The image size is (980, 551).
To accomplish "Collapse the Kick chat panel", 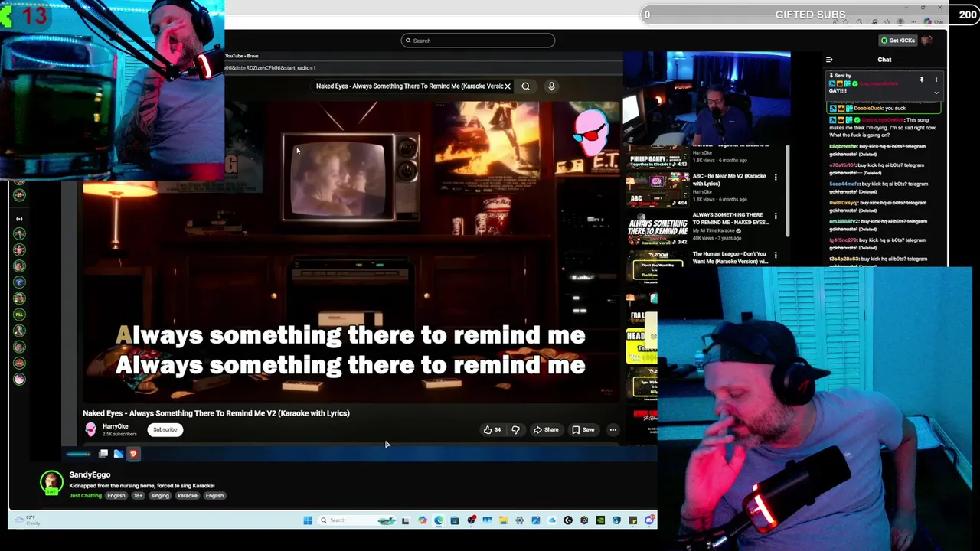I will click(829, 60).
